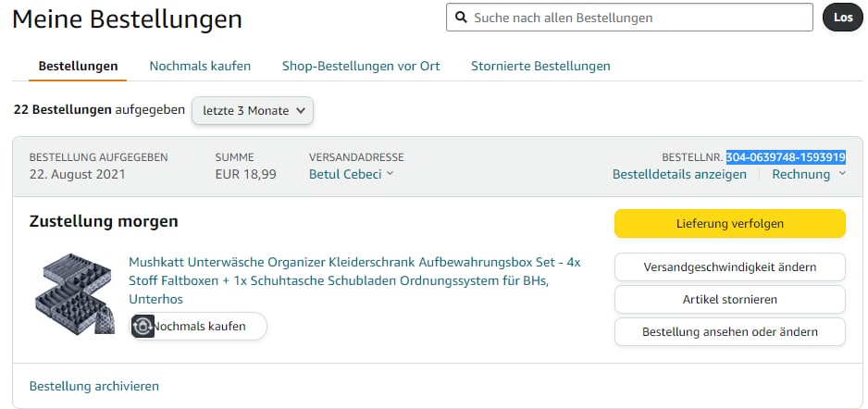
Task: Open the Bestelldetails anzeigen link
Action: 679,174
